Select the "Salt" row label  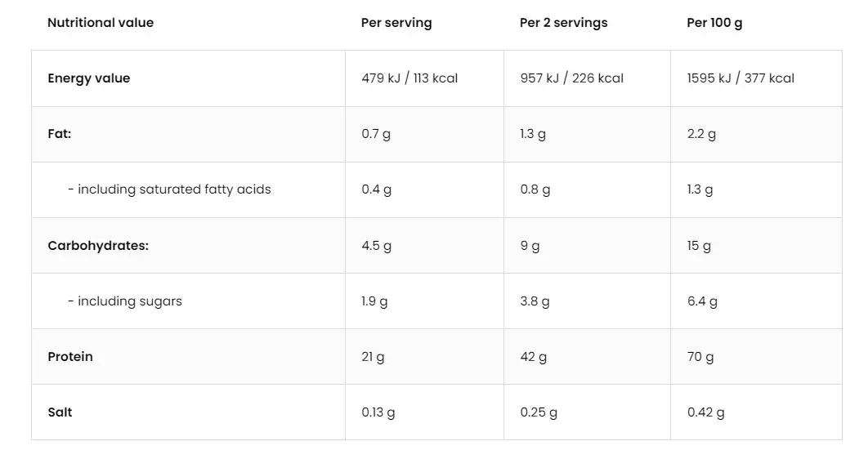[60, 412]
